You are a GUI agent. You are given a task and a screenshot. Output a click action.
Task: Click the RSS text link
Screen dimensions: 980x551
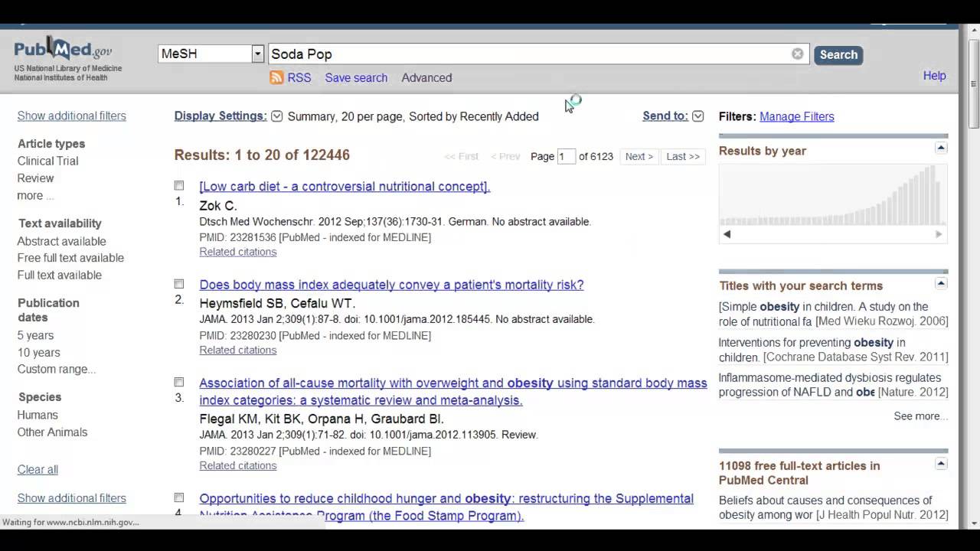pyautogui.click(x=299, y=77)
